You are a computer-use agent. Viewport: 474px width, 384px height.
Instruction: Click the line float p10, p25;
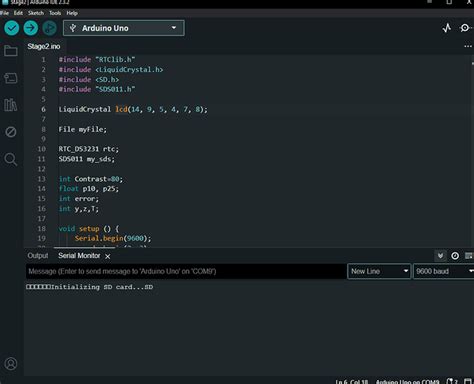89,189
